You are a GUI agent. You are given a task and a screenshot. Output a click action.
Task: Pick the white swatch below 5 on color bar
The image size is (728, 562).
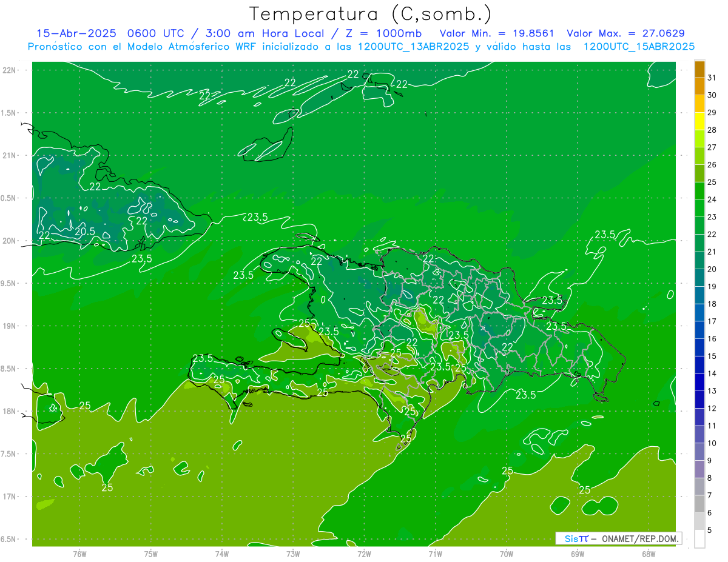coord(699,539)
